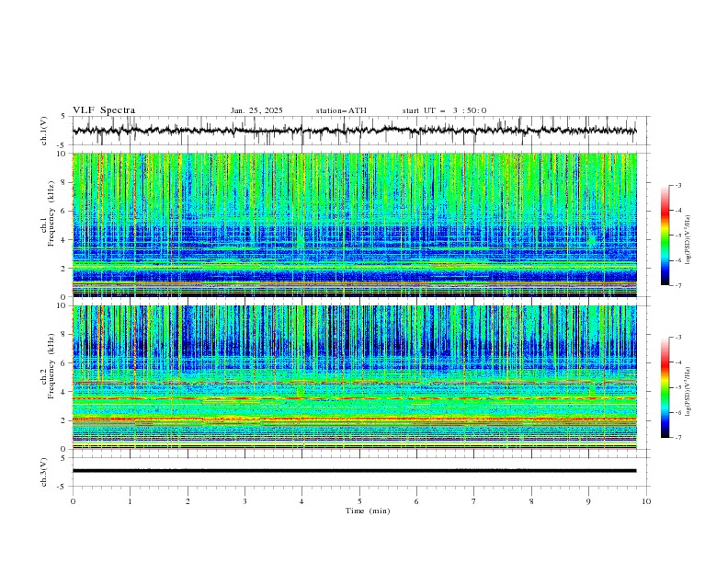Click the ch.3 flat waveform trace
The image size is (728, 563).
tap(354, 471)
